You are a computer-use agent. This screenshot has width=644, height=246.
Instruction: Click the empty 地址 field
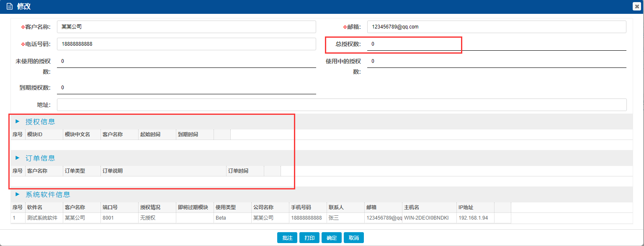(x=341, y=105)
